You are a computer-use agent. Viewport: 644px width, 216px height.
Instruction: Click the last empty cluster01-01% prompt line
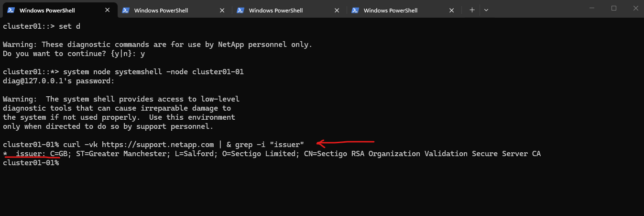(x=31, y=163)
